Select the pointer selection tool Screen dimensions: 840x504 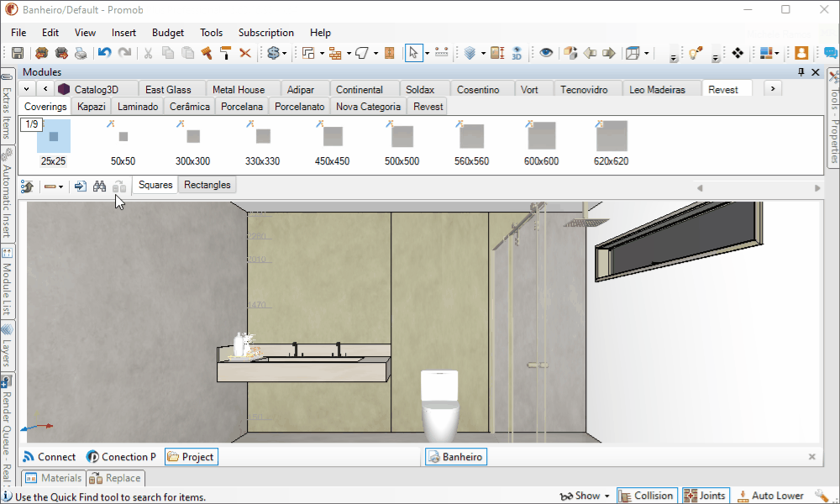[x=413, y=53]
